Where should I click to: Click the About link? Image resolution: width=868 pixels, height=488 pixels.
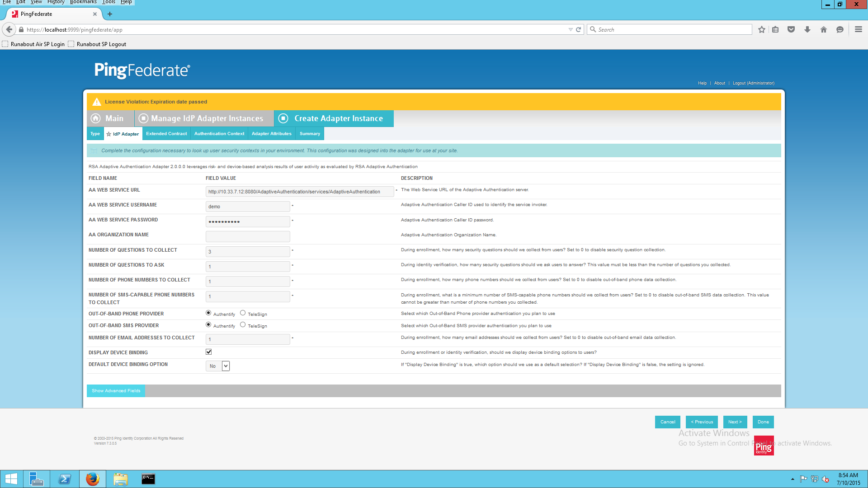(x=720, y=83)
